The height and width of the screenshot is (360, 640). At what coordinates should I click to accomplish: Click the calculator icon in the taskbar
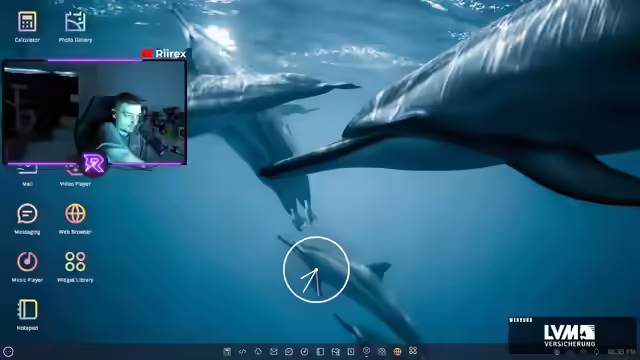pos(227,351)
